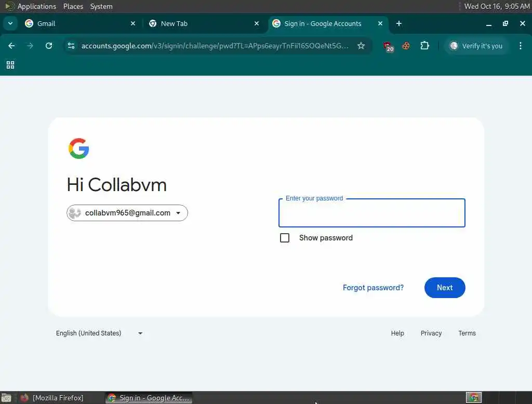Click the Google logo on sign-in card
532x404 pixels.
79,148
